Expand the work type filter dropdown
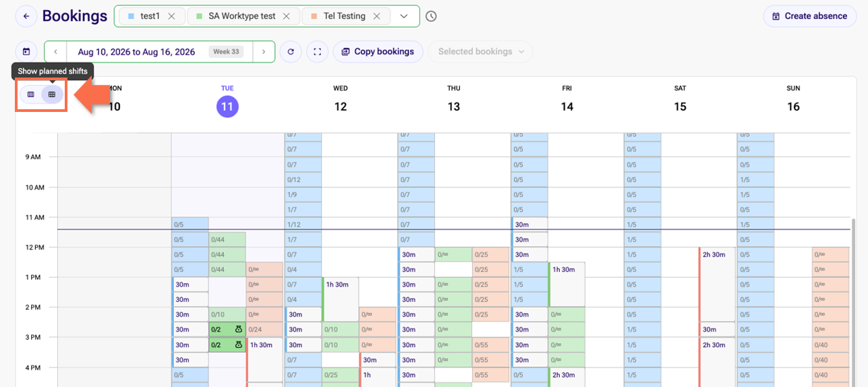Image resolution: width=868 pixels, height=387 pixels. pyautogui.click(x=404, y=16)
